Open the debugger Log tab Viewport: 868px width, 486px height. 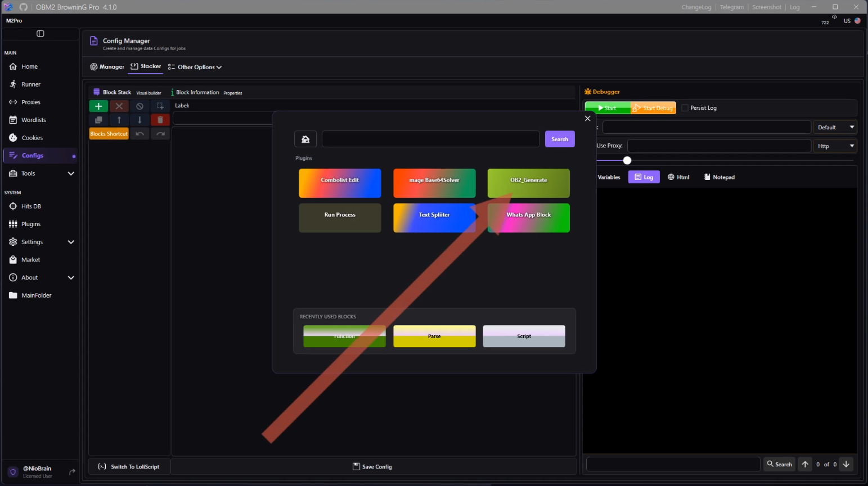click(644, 177)
